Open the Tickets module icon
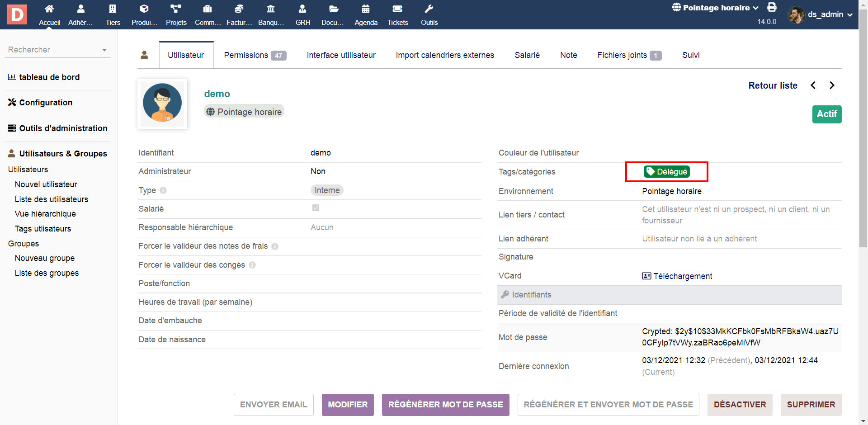The image size is (868, 425). (397, 9)
